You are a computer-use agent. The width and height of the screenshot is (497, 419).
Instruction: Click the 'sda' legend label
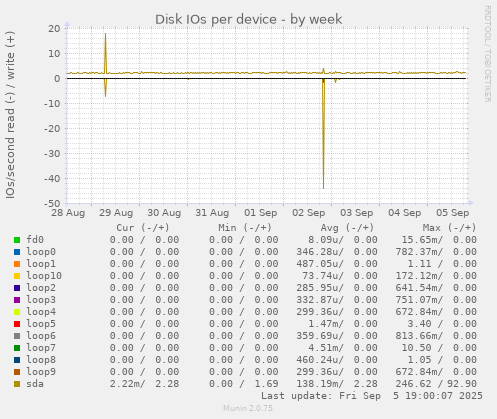click(x=35, y=384)
